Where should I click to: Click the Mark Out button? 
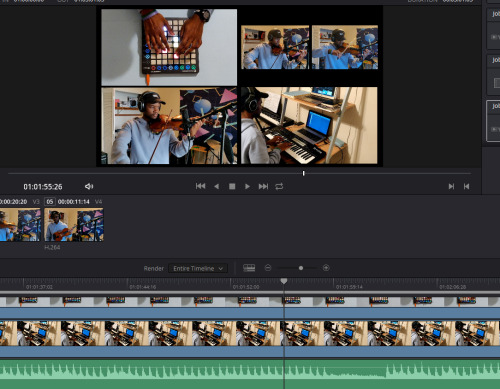(x=466, y=186)
